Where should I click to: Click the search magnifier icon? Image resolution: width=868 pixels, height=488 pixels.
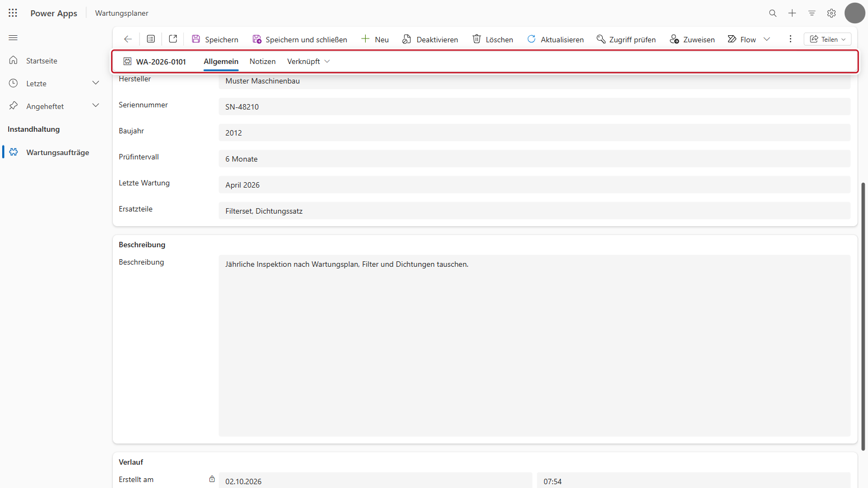click(773, 13)
